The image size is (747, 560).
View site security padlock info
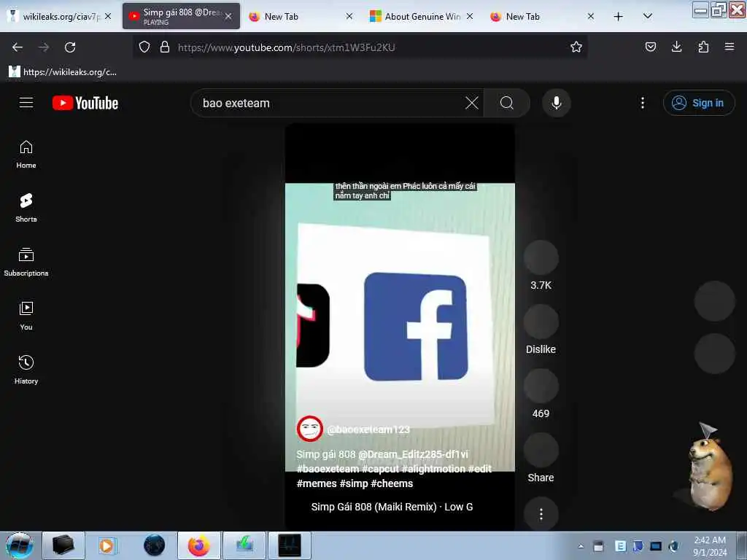(165, 47)
